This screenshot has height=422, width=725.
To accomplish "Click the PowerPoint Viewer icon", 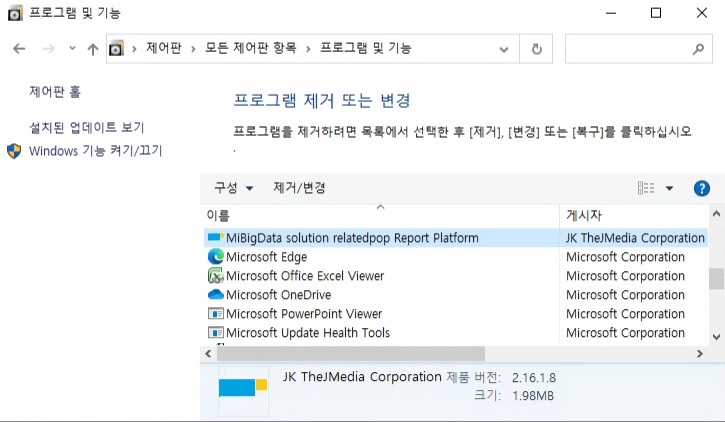I will (216, 314).
